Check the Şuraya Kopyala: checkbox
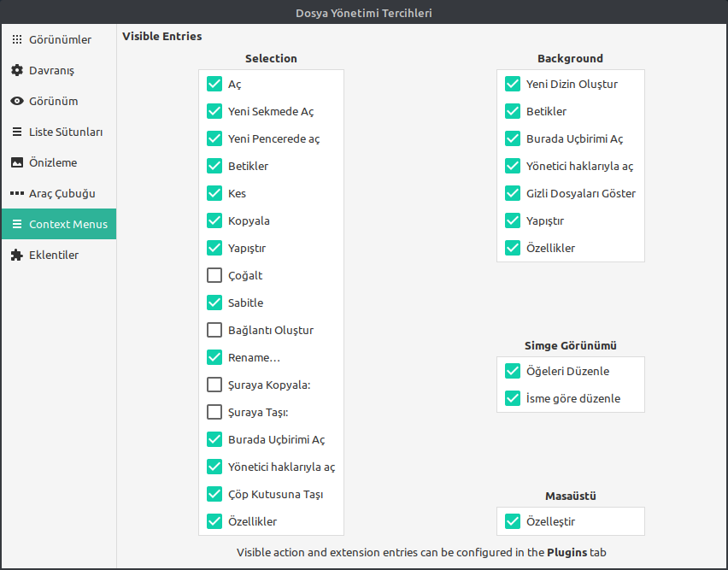This screenshot has height=570, width=728. [x=214, y=385]
